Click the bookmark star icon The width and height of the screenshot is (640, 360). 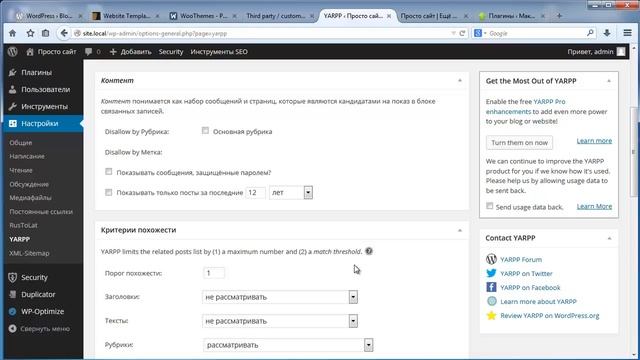click(x=30, y=33)
